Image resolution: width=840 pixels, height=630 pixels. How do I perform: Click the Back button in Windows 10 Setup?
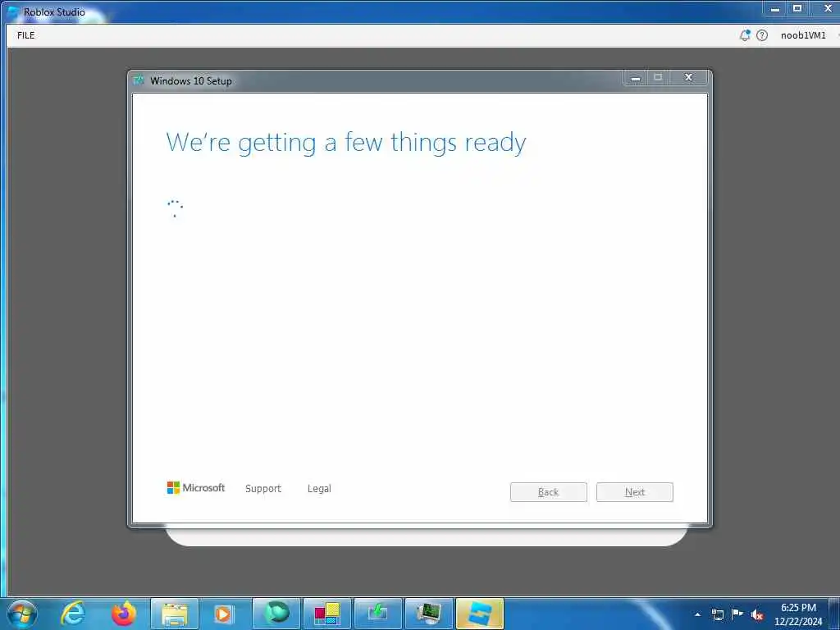point(548,492)
